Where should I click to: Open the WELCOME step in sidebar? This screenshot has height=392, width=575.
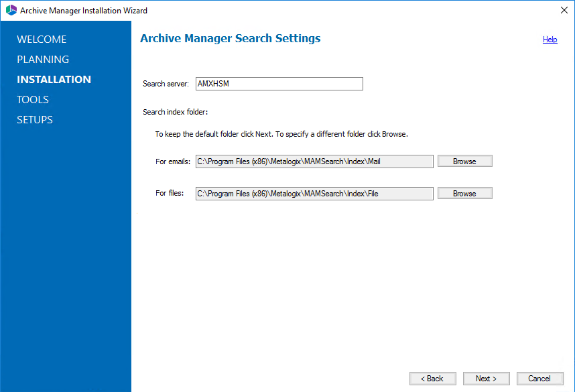(x=42, y=40)
